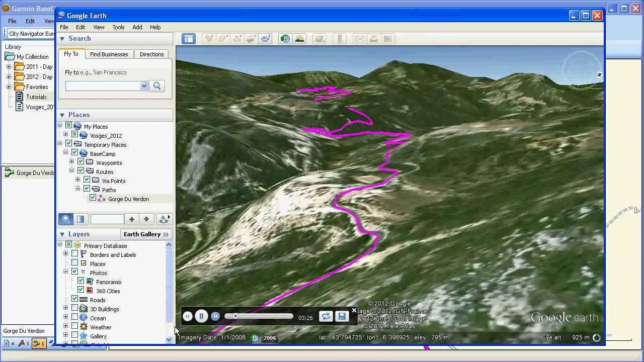The width and height of the screenshot is (644, 362).
Task: Open the Google Earth Edit menu
Action: coord(80,27)
